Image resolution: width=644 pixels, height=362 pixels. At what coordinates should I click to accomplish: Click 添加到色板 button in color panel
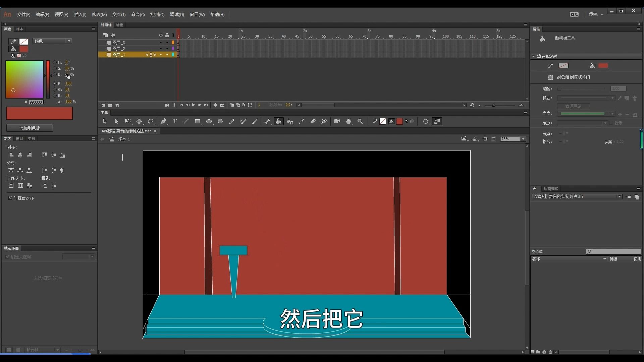[29, 128]
